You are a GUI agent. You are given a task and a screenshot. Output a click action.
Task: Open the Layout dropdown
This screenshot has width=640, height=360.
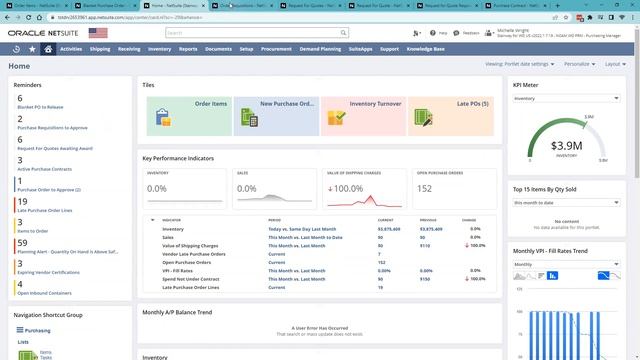[x=615, y=64]
